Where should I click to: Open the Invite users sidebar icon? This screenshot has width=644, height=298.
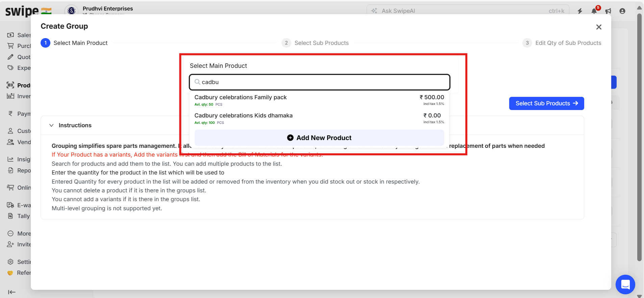10,244
